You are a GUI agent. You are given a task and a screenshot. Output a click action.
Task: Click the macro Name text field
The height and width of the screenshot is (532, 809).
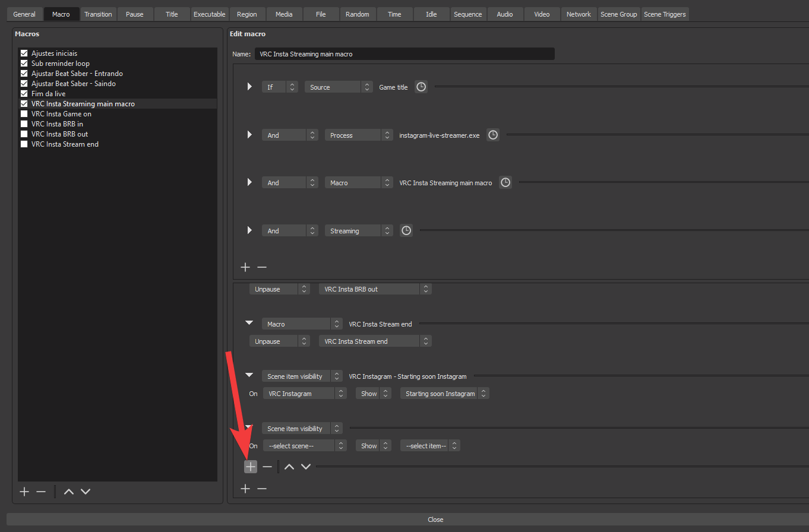click(404, 54)
